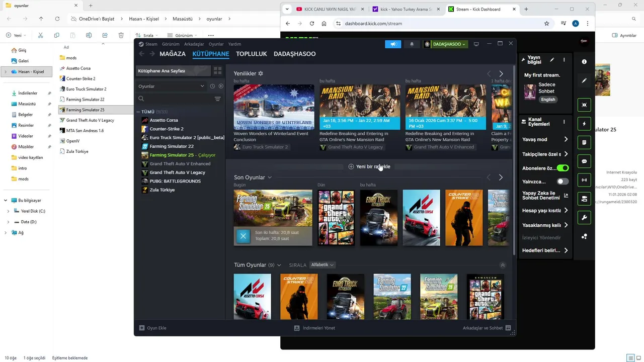The height and width of the screenshot is (362, 644).
Task: Open Steam announcements megaphone icon
Action: click(393, 44)
